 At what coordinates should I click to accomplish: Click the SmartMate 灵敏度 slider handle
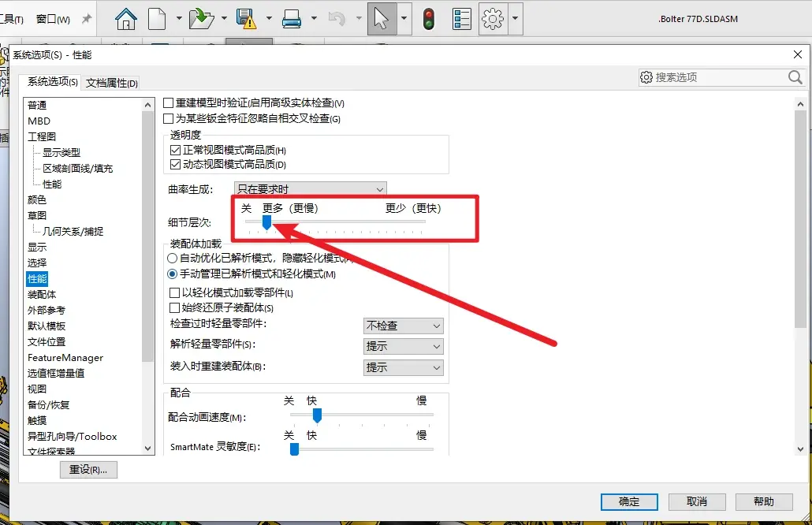294,449
